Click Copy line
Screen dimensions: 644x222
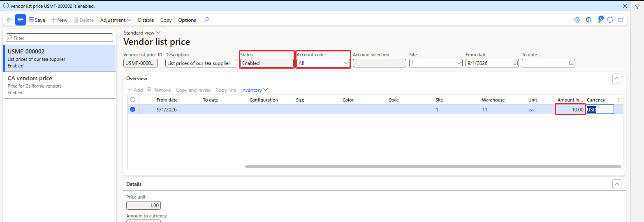226,90
